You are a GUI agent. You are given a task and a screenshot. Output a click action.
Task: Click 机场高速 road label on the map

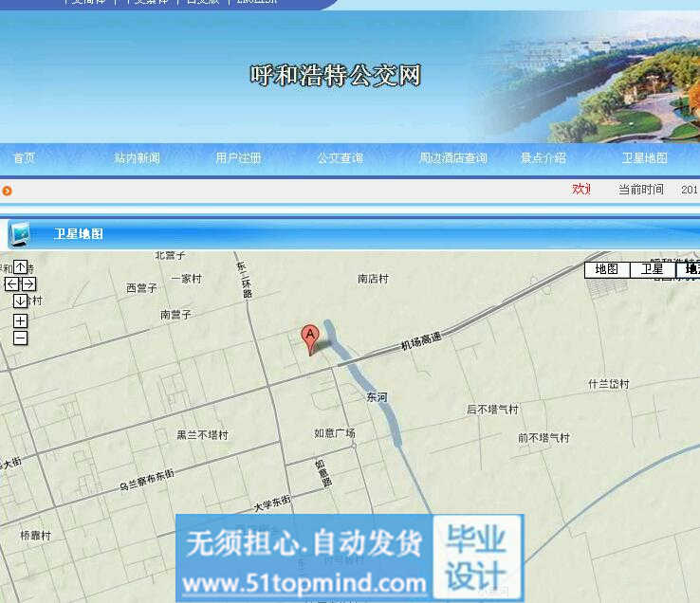click(421, 341)
